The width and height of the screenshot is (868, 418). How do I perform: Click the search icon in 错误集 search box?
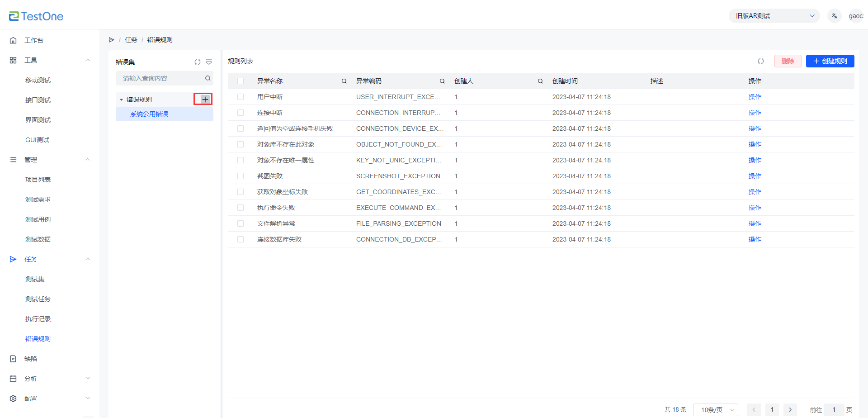(x=208, y=78)
